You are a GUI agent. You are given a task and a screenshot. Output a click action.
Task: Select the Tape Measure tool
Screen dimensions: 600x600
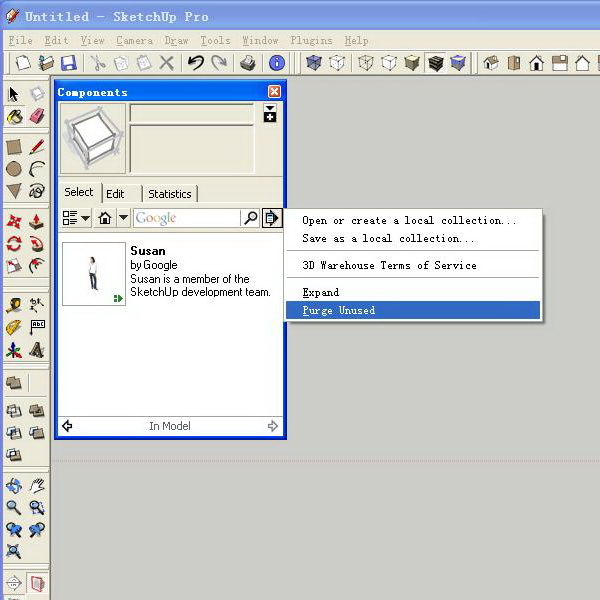point(14,305)
